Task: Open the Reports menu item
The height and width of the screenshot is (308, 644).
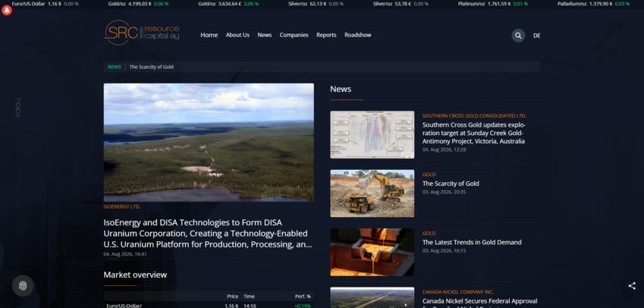Action: (326, 35)
